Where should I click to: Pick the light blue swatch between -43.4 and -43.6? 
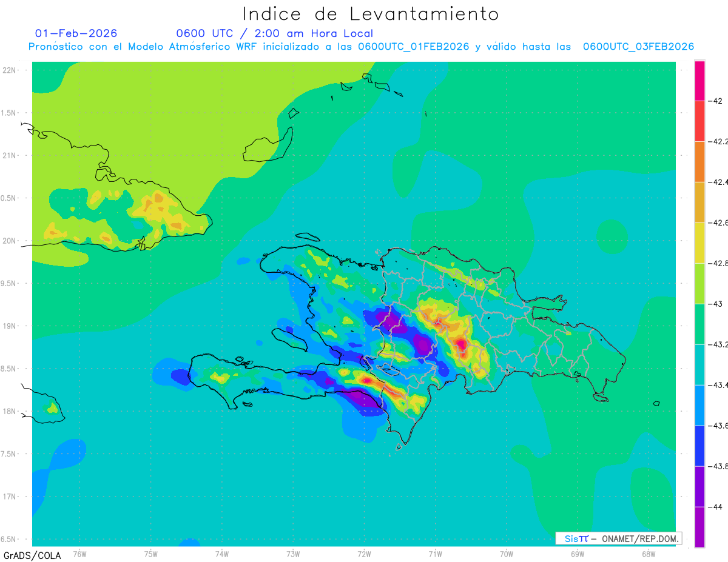pyautogui.click(x=699, y=405)
